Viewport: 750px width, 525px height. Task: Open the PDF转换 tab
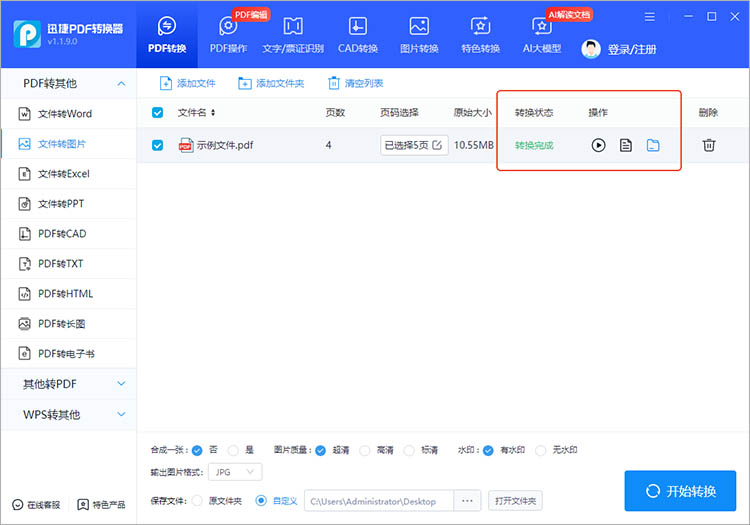point(166,34)
